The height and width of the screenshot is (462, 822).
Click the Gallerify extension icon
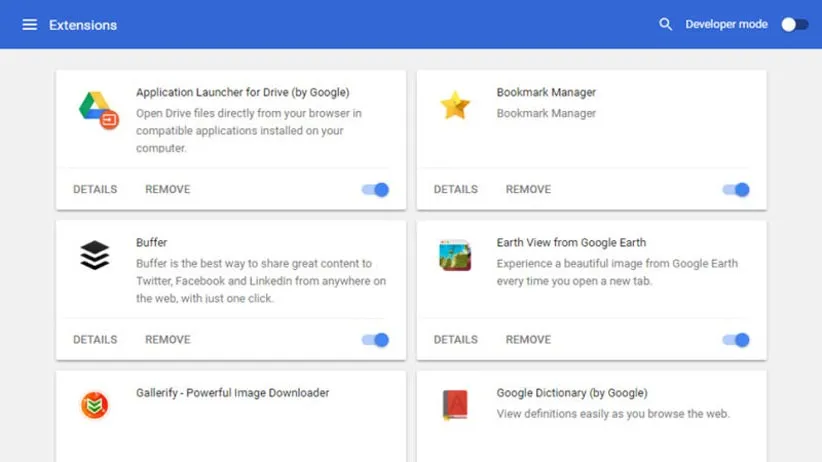pyautogui.click(x=95, y=405)
